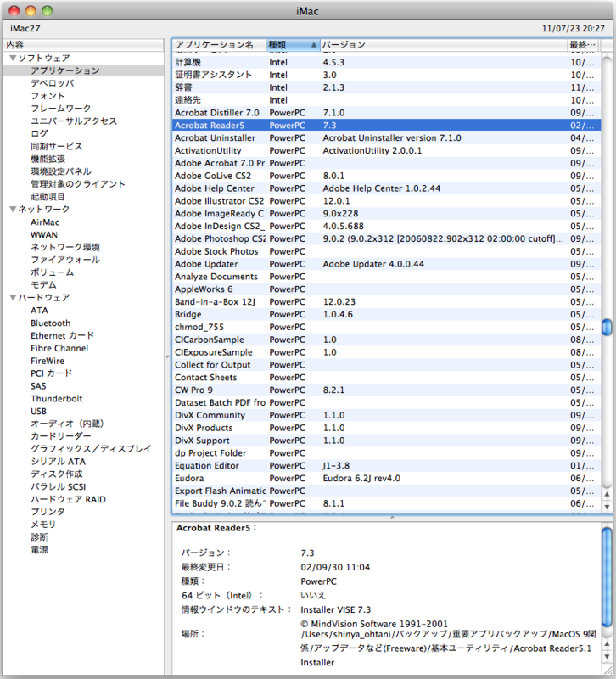Select FireWire in sidebar
Screen dimensions: 616x679
[48, 361]
